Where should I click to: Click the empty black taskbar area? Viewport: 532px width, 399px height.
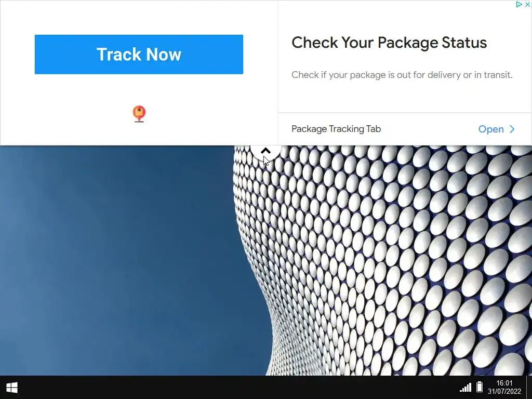(237, 387)
